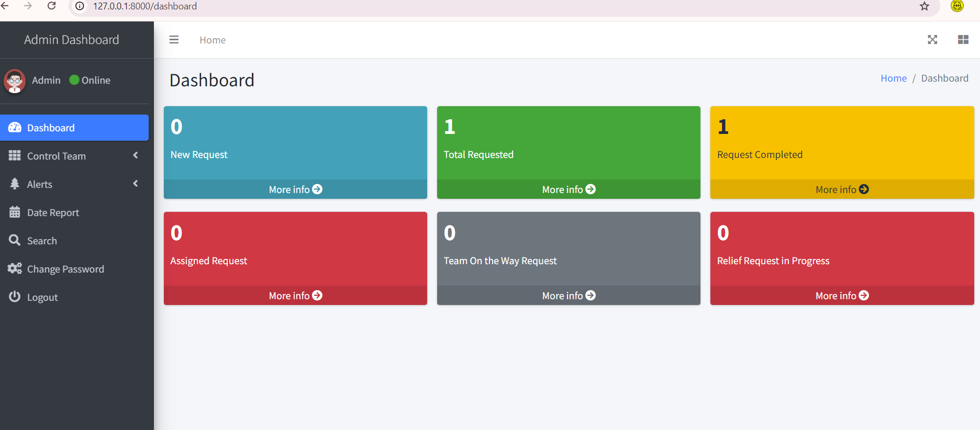Reload the page using the browser refresh icon
Screen dimensions: 980x430
click(51, 6)
